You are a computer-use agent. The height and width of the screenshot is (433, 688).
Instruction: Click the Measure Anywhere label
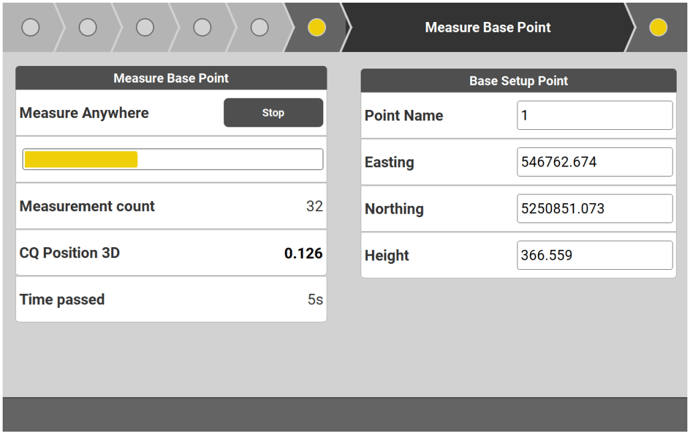click(84, 113)
